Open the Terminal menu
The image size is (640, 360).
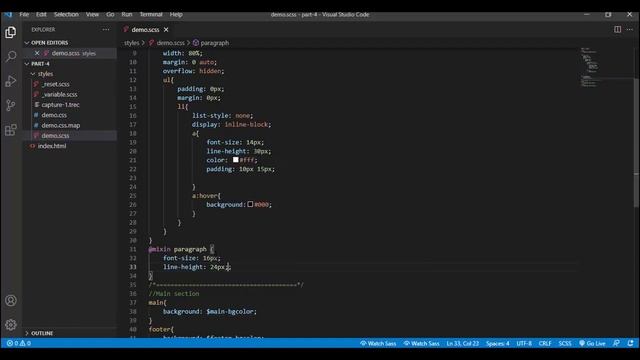click(151, 14)
